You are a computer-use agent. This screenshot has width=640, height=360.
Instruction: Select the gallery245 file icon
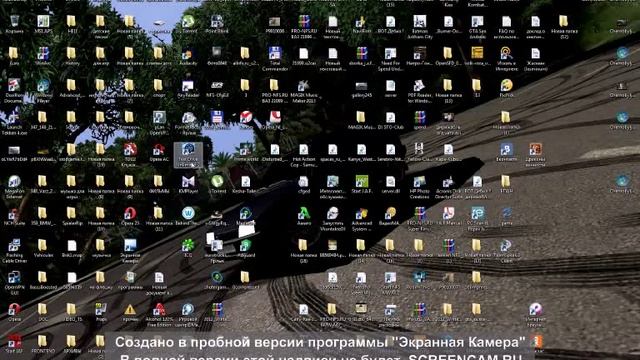361,88
